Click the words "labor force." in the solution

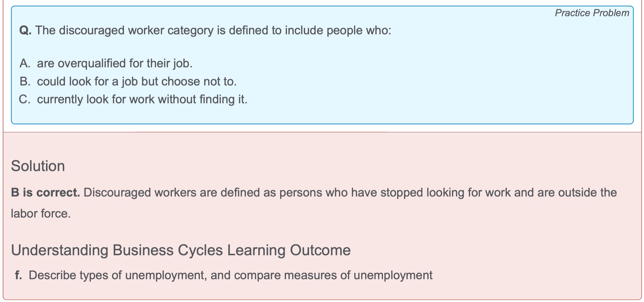tap(41, 213)
